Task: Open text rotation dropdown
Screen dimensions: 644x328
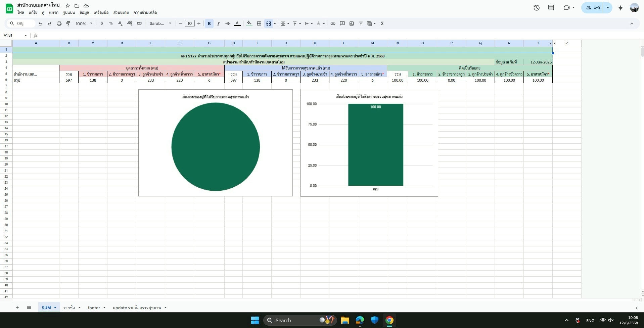Action: click(x=321, y=24)
